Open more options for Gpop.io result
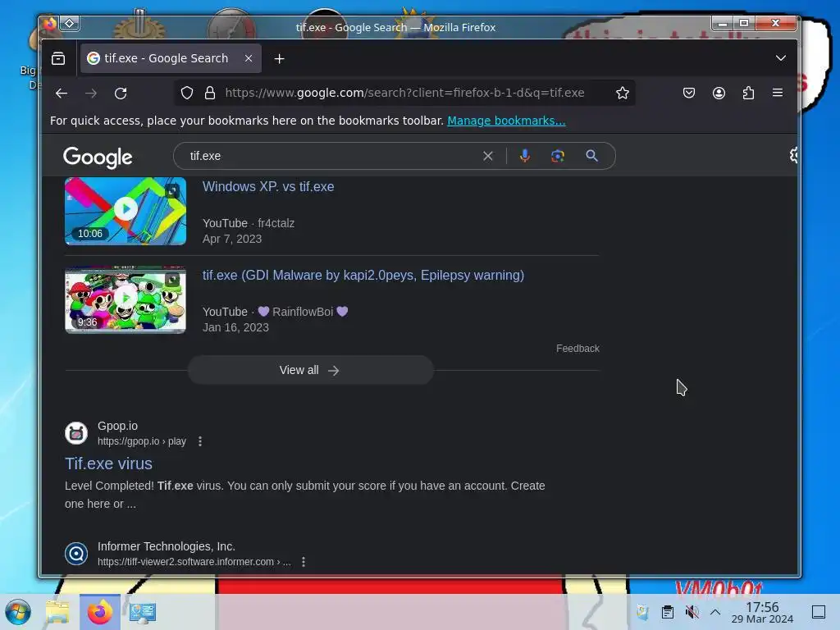 tap(200, 441)
